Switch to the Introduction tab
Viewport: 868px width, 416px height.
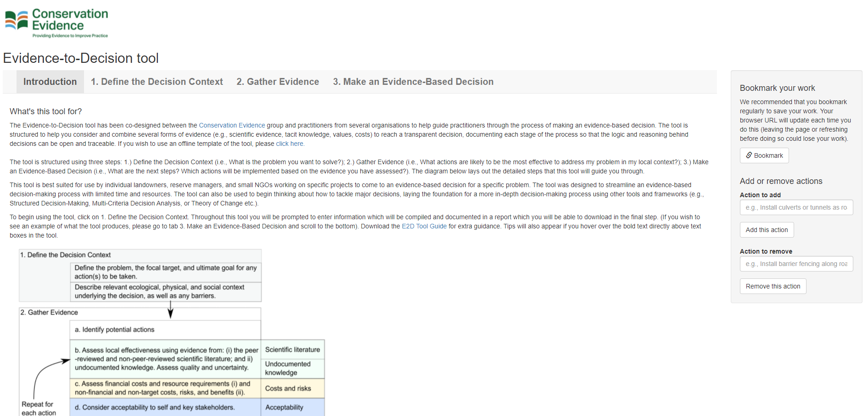click(x=50, y=82)
